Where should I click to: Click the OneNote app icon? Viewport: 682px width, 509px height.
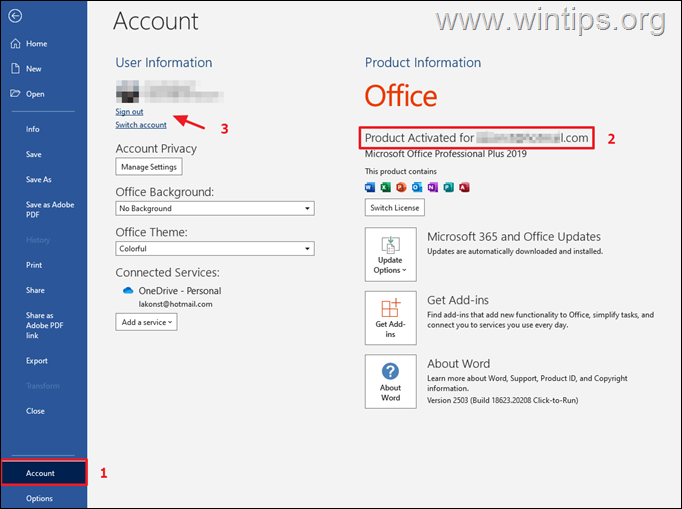click(x=433, y=187)
